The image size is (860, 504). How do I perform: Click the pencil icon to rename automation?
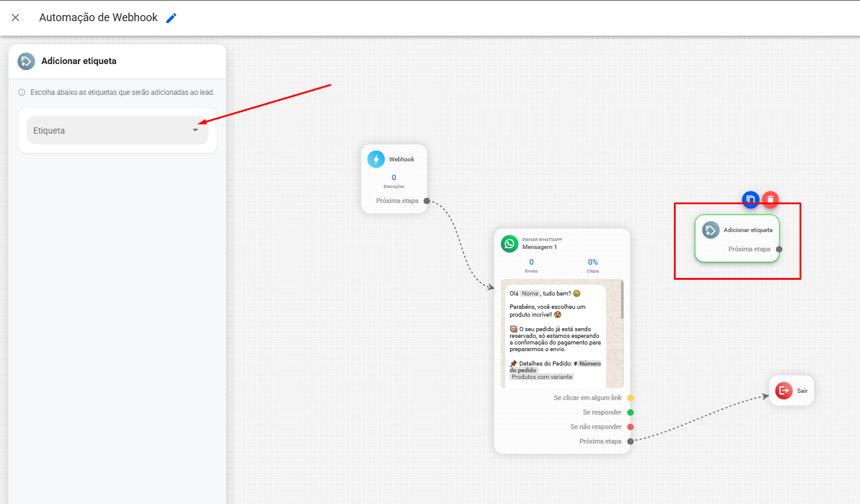(172, 18)
